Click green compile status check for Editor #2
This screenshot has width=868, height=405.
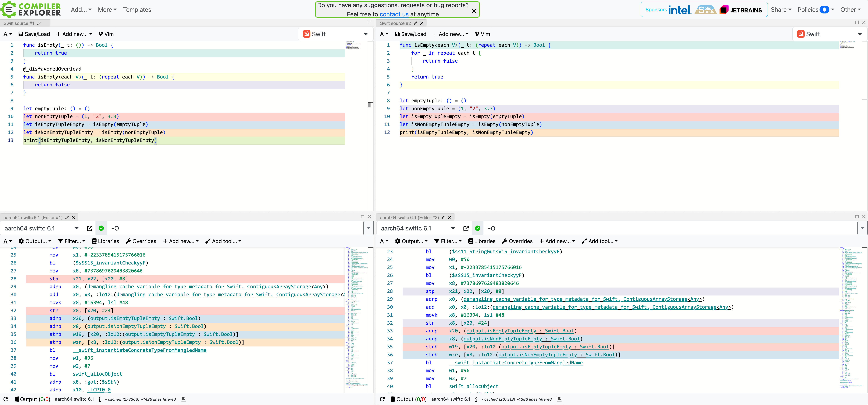tap(477, 228)
